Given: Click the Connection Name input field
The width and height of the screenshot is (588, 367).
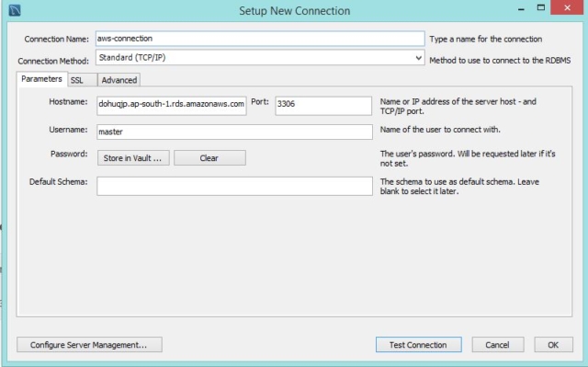Looking at the screenshot, I should click(260, 39).
